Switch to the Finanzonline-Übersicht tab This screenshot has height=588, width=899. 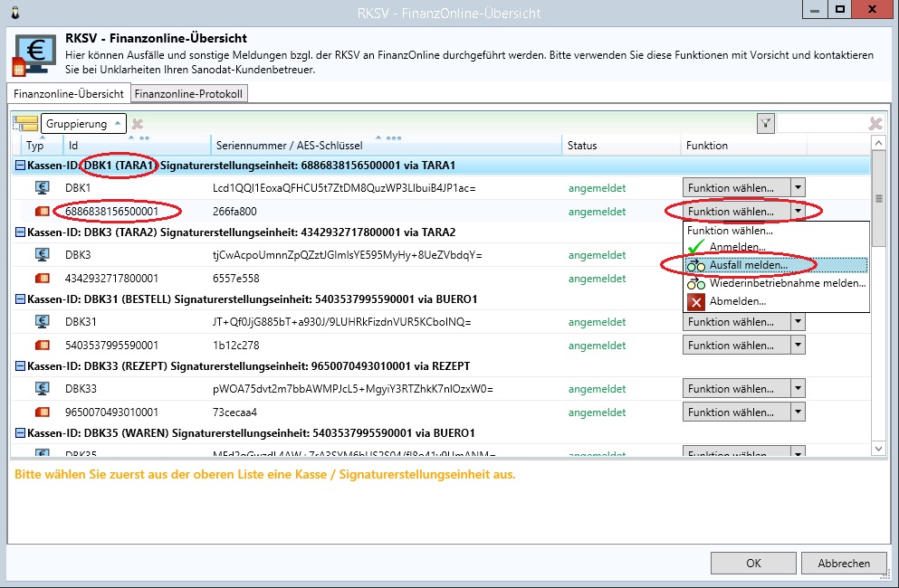[69, 93]
